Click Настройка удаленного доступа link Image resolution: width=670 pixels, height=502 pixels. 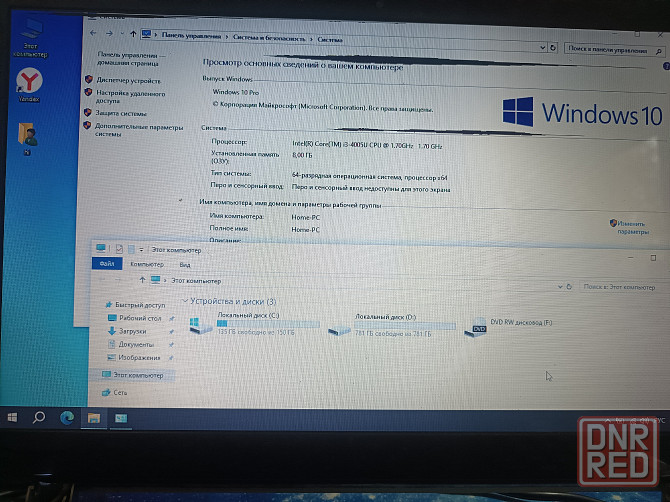pos(128,96)
